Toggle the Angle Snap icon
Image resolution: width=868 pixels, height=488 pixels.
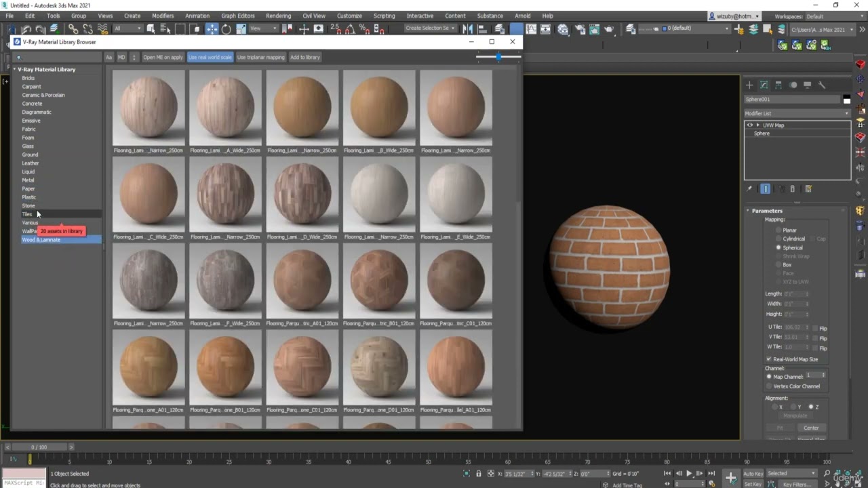351,29
